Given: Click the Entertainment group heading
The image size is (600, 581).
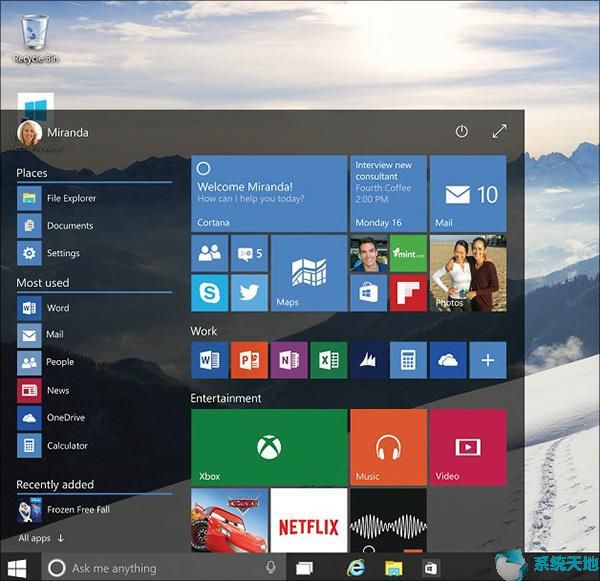Looking at the screenshot, I should pos(226,398).
